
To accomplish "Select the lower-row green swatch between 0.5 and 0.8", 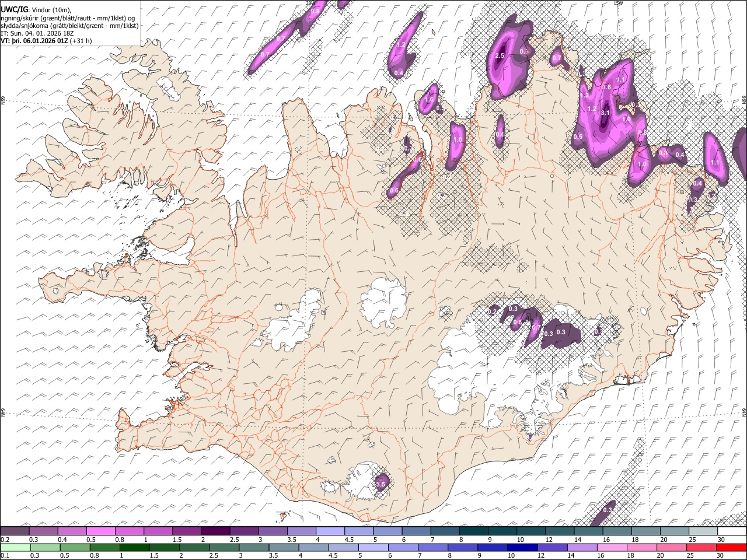I will point(75,547).
